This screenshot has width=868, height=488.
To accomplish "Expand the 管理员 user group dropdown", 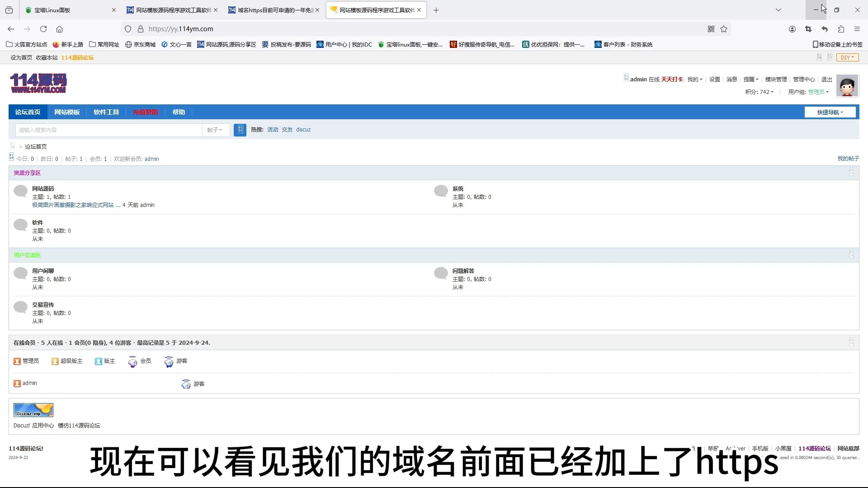I will [x=818, y=92].
